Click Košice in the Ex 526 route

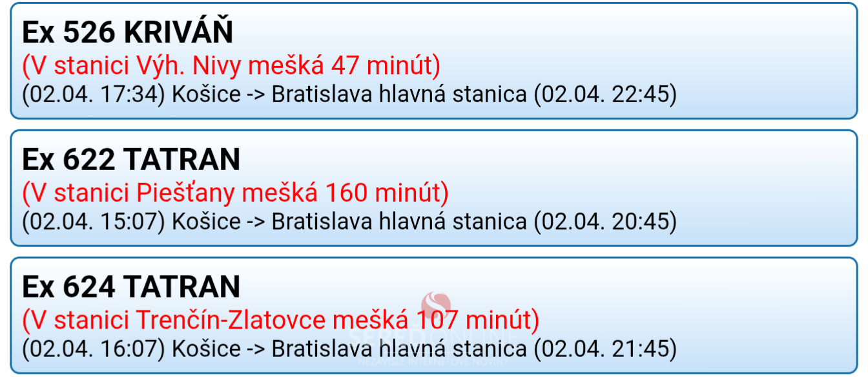(206, 95)
